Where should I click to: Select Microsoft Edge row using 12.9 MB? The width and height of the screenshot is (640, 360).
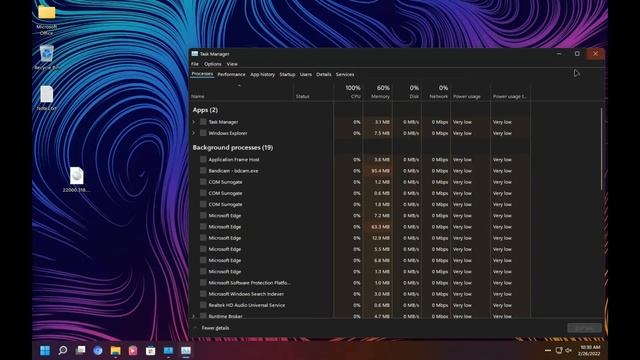(361, 238)
